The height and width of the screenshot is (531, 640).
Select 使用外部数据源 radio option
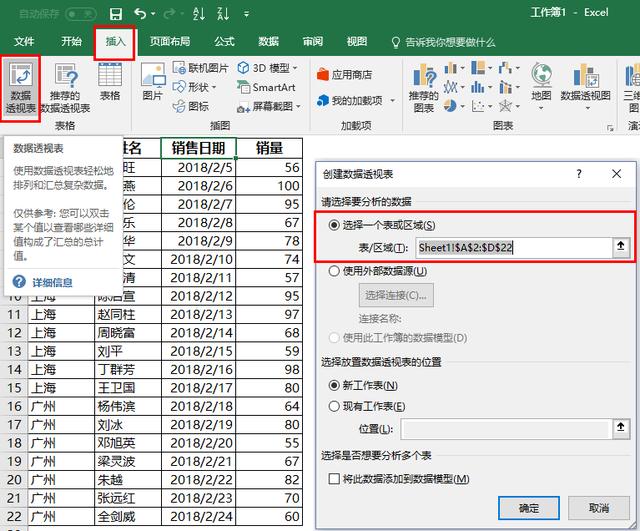[334, 270]
